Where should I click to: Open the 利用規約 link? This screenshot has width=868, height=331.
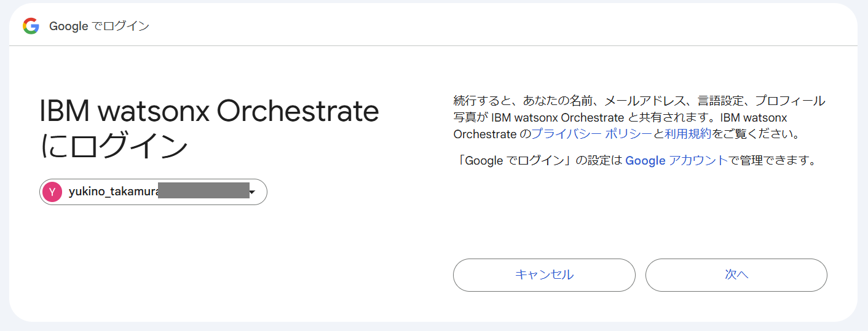click(x=688, y=133)
